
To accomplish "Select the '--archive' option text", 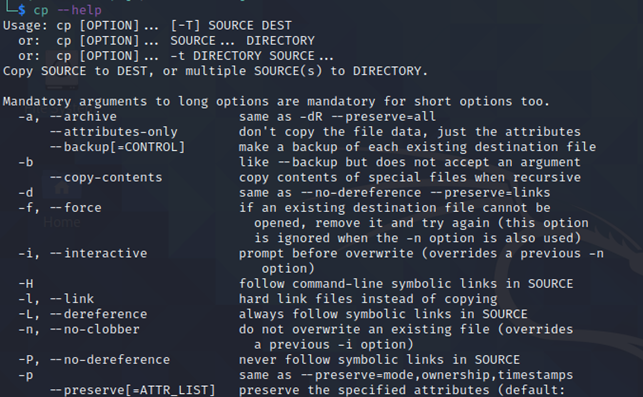I will click(x=83, y=116).
